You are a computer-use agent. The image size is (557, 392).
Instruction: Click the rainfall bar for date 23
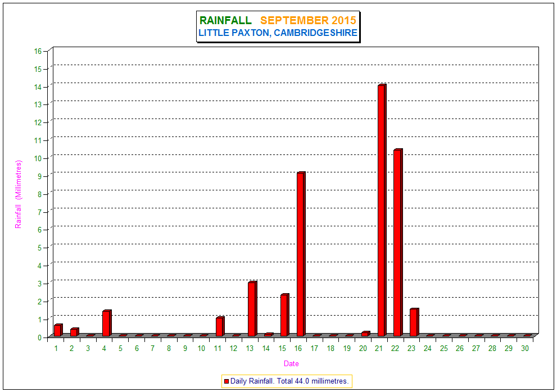[x=414, y=322]
